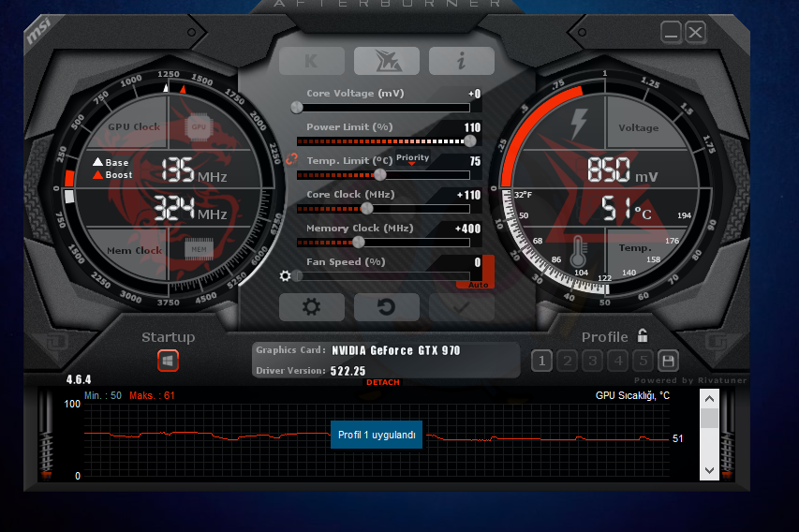Click the MSI logo
799x532 pixels.
[38, 32]
